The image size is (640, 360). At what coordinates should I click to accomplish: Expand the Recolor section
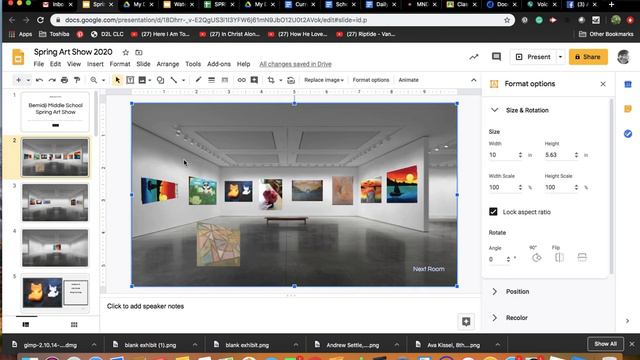pos(494,318)
